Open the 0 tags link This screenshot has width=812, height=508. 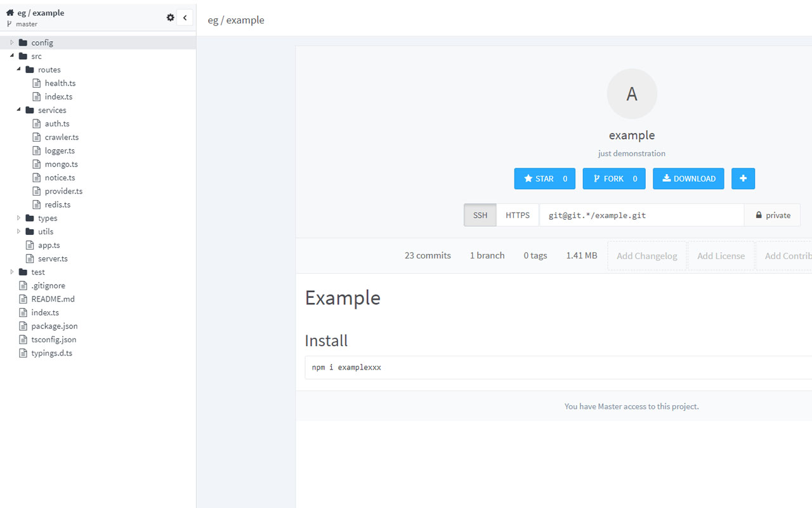point(535,255)
